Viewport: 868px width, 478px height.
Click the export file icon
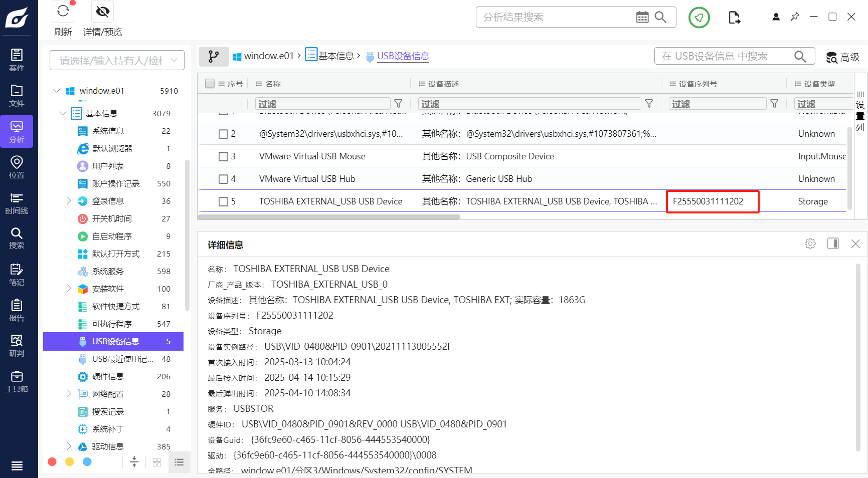[734, 18]
